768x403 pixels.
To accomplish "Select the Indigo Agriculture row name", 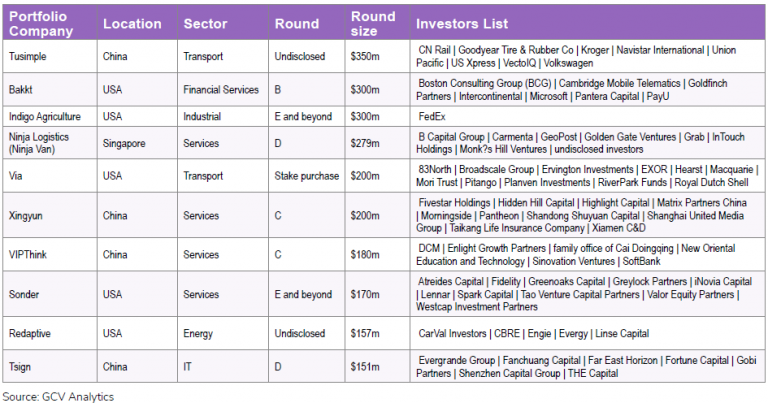I will pyautogui.click(x=46, y=116).
